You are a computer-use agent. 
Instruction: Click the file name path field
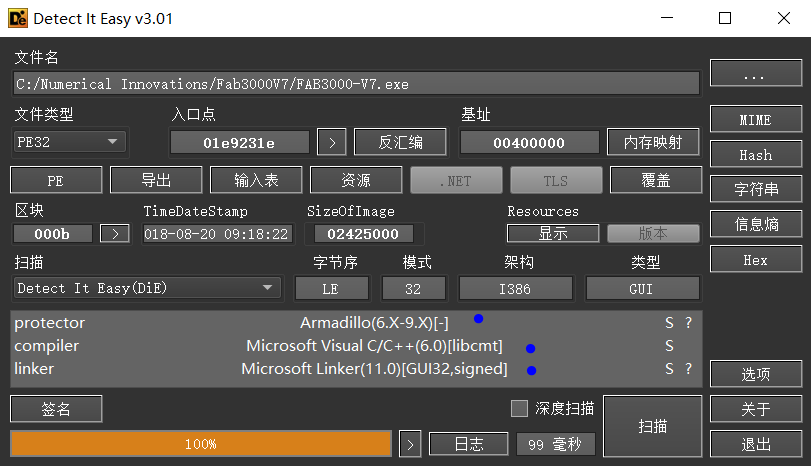356,84
